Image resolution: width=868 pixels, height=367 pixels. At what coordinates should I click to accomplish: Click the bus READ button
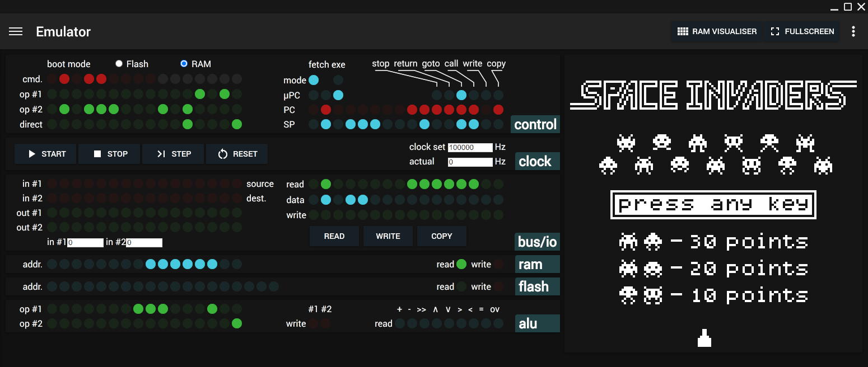coord(334,236)
